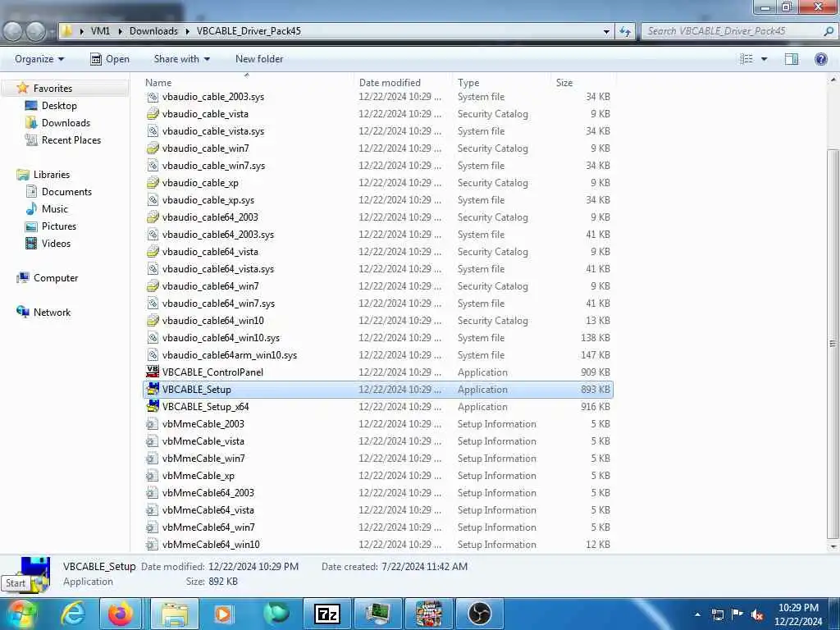Go back with the Back arrow
840x630 pixels.
(x=13, y=31)
